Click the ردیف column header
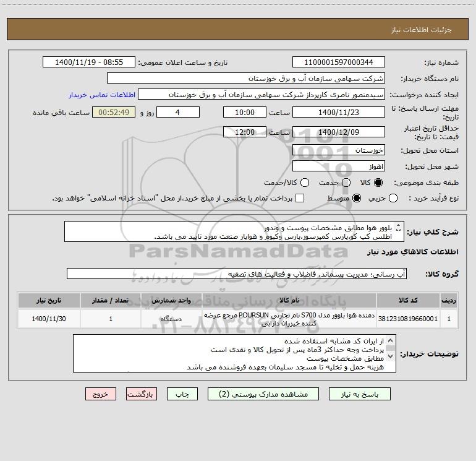This screenshot has width=476, height=461. pyautogui.click(x=449, y=301)
